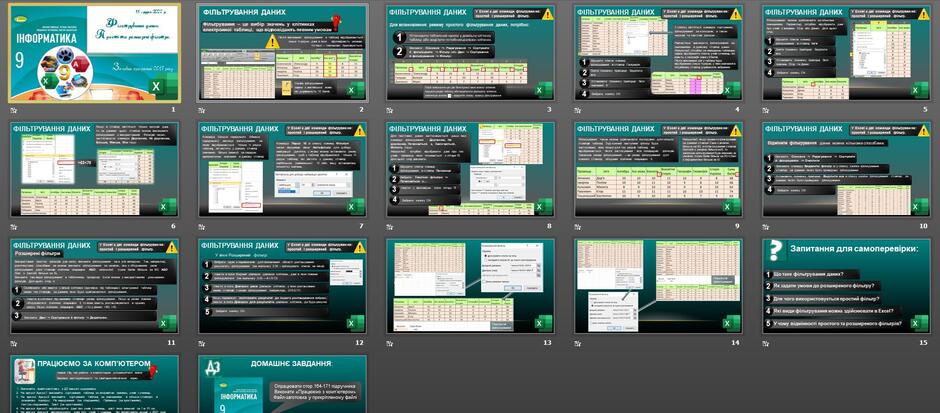
Task: Click transition star icon under slide 1
Action: (x=13, y=110)
